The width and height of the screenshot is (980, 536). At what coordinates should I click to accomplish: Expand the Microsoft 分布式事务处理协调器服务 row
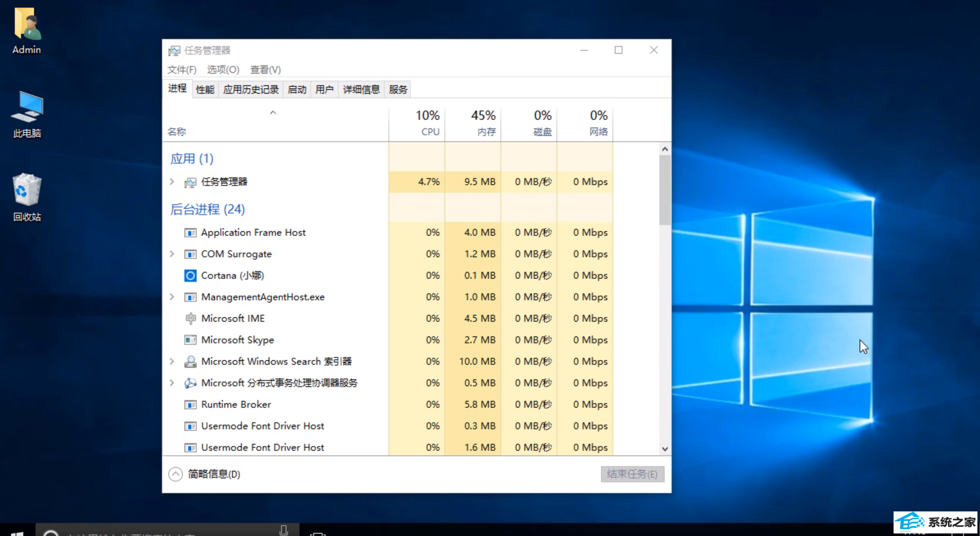tap(172, 383)
